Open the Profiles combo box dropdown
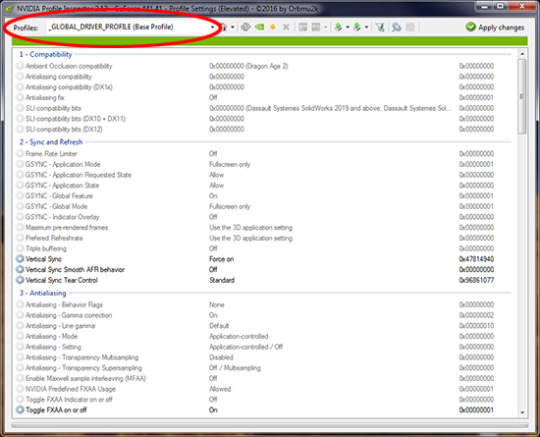540x437 pixels. (x=212, y=27)
